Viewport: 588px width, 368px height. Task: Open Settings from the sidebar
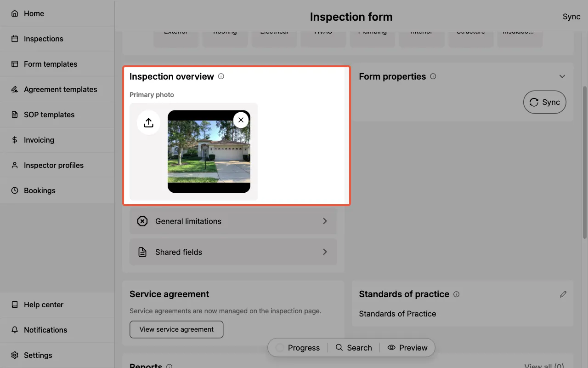click(x=57, y=355)
